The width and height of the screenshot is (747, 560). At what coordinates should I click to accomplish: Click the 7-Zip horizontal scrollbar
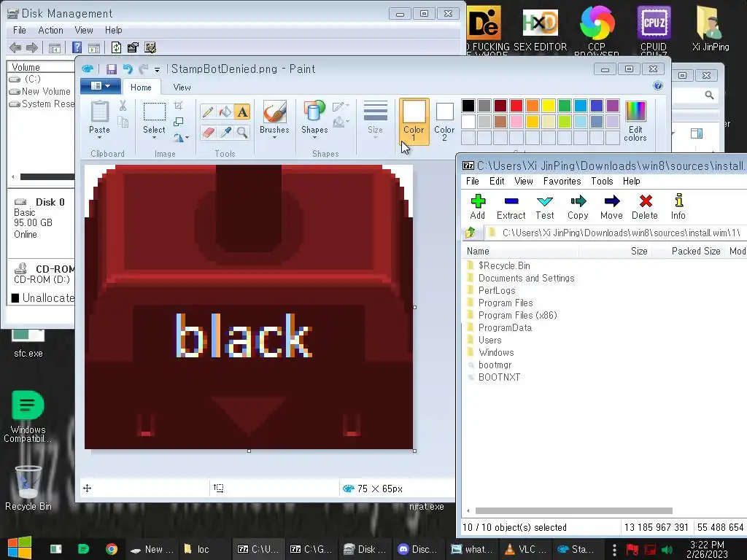pyautogui.click(x=573, y=511)
